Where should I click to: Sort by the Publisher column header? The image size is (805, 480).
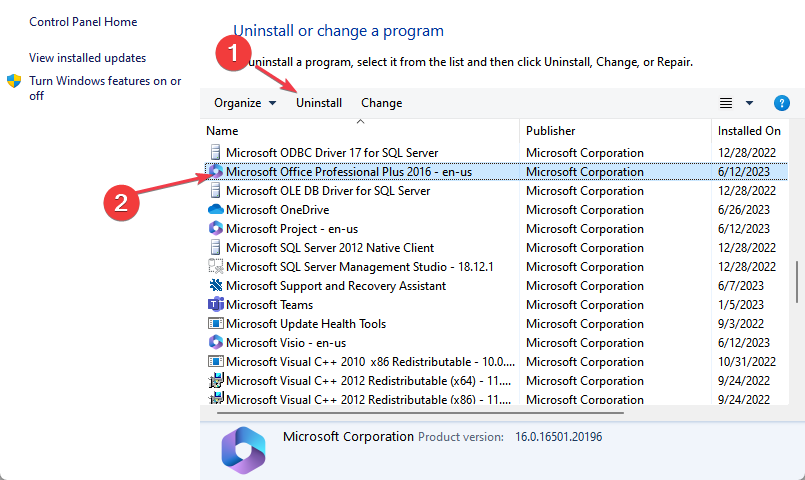click(x=550, y=131)
